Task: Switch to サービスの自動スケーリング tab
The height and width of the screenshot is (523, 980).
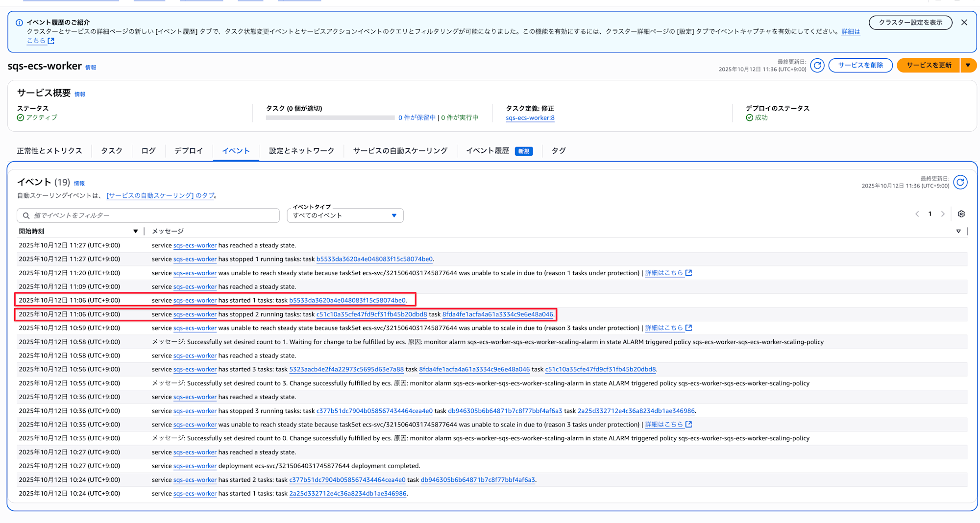Action: point(400,151)
